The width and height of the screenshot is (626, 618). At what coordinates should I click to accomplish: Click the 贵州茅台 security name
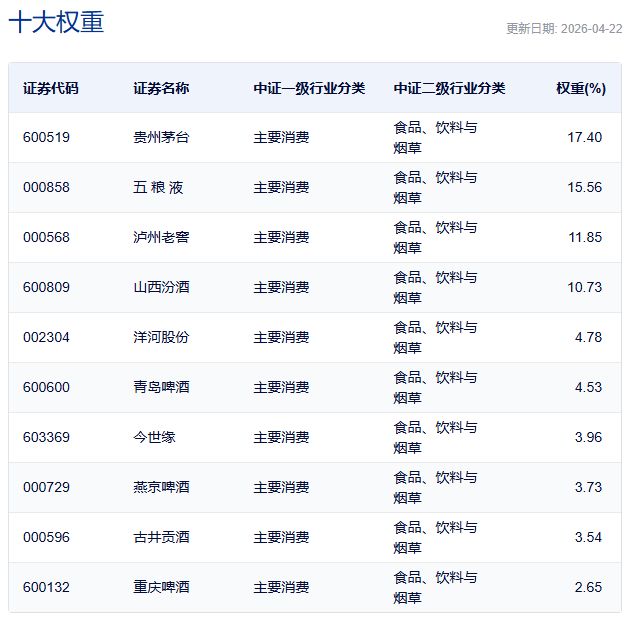pyautogui.click(x=161, y=137)
